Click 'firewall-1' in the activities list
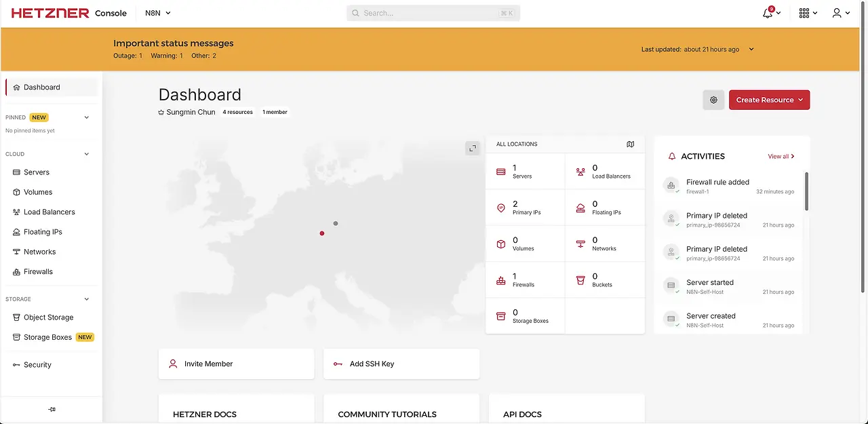Screen dimensions: 868x424 [x=698, y=192]
